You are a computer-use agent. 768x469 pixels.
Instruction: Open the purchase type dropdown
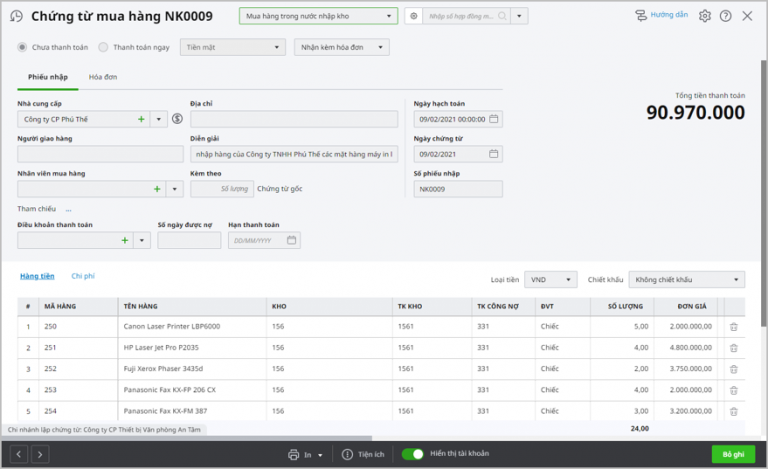318,16
